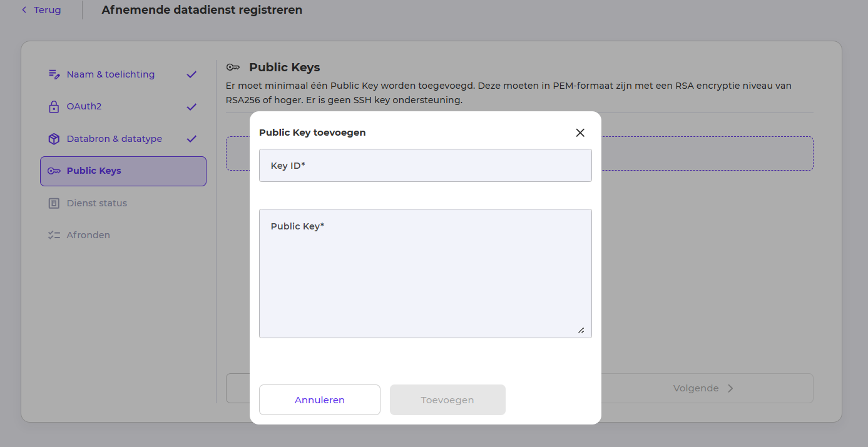This screenshot has width=868, height=447.
Task: Close the Public Key toevoegen dialog
Action: point(580,132)
